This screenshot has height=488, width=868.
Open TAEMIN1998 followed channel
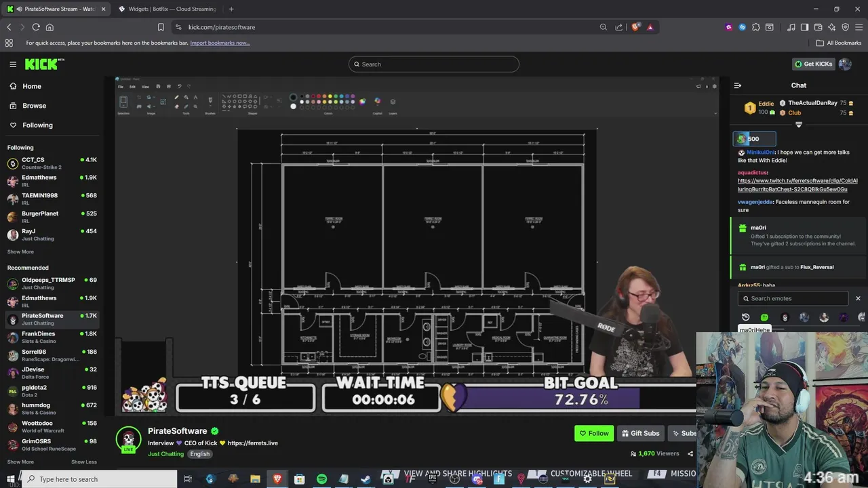pos(52,199)
